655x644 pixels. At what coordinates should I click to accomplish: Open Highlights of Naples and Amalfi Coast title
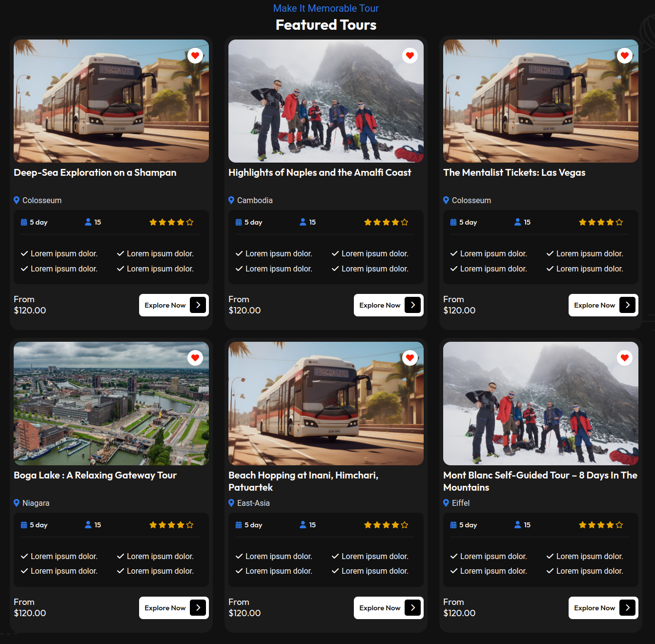(320, 173)
